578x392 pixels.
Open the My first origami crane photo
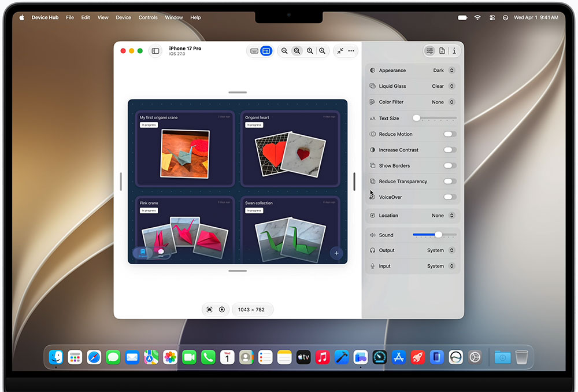pos(185,154)
